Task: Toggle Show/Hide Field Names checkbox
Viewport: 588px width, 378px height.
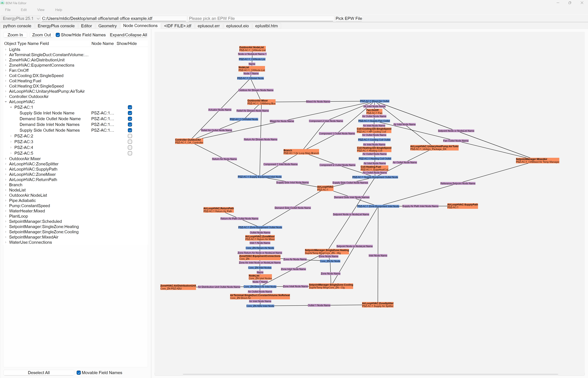Action: tap(58, 35)
